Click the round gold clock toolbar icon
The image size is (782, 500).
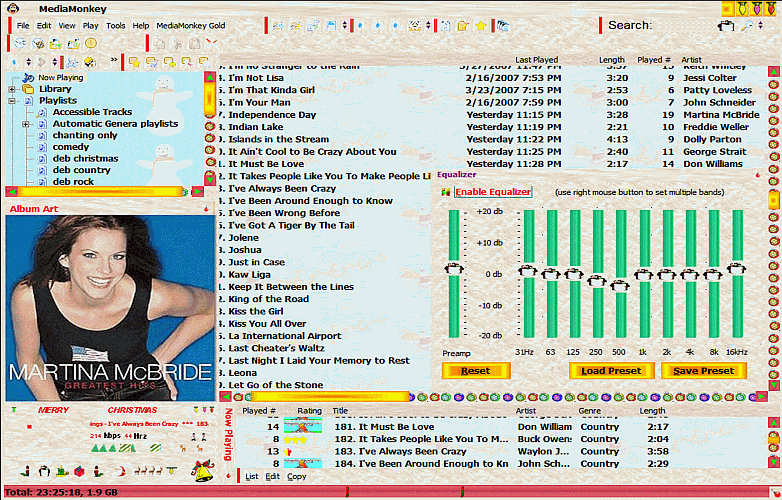coord(90,43)
